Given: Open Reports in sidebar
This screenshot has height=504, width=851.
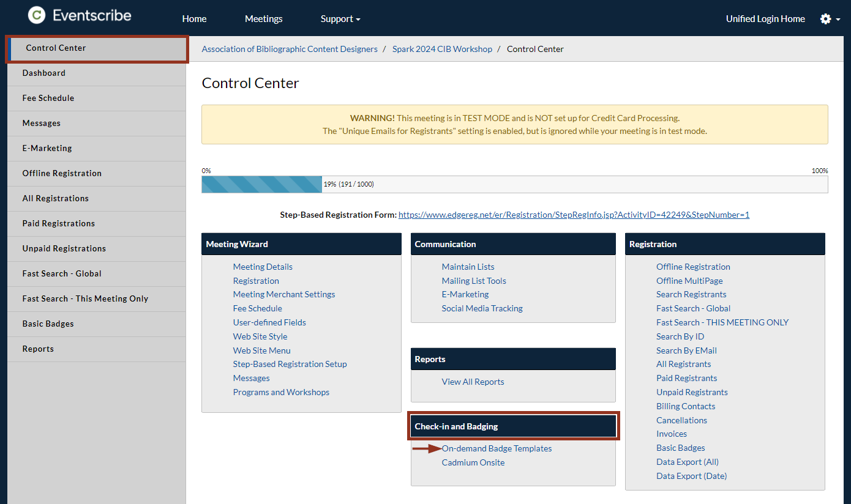Looking at the screenshot, I should [x=97, y=349].
